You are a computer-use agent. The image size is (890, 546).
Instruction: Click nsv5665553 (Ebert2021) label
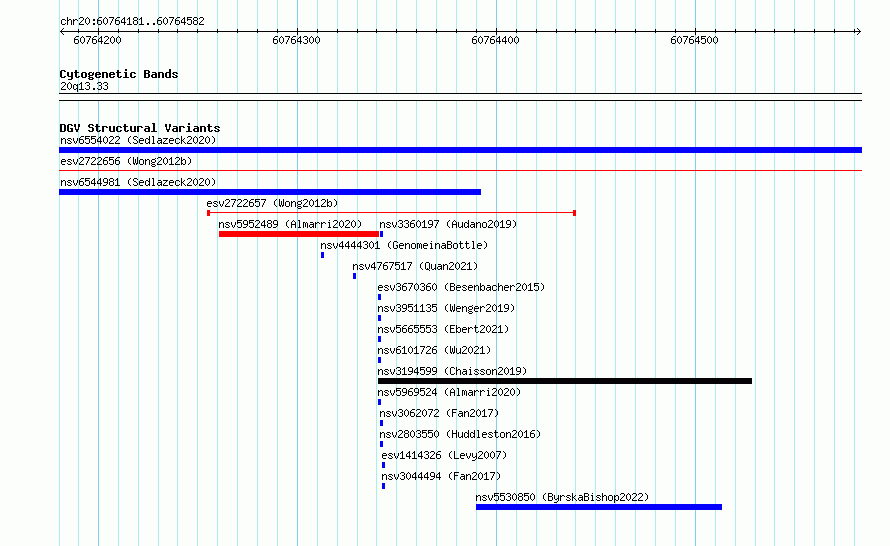click(x=443, y=329)
